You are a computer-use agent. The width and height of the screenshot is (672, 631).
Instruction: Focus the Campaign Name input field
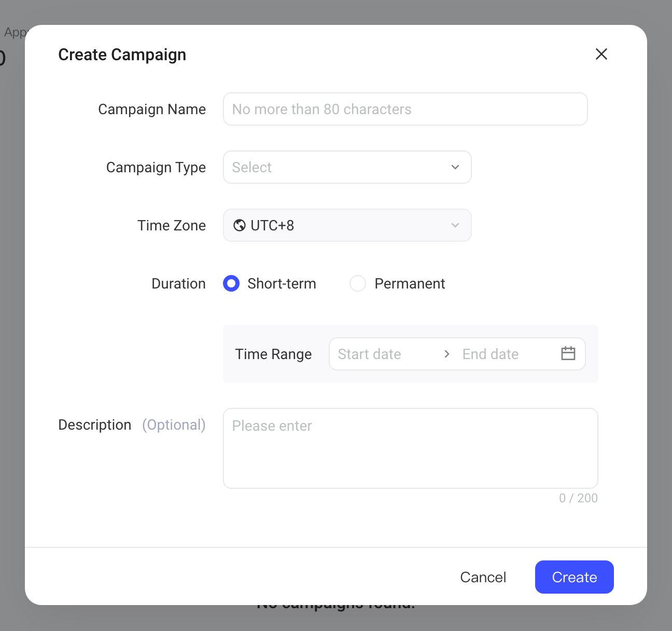[405, 109]
